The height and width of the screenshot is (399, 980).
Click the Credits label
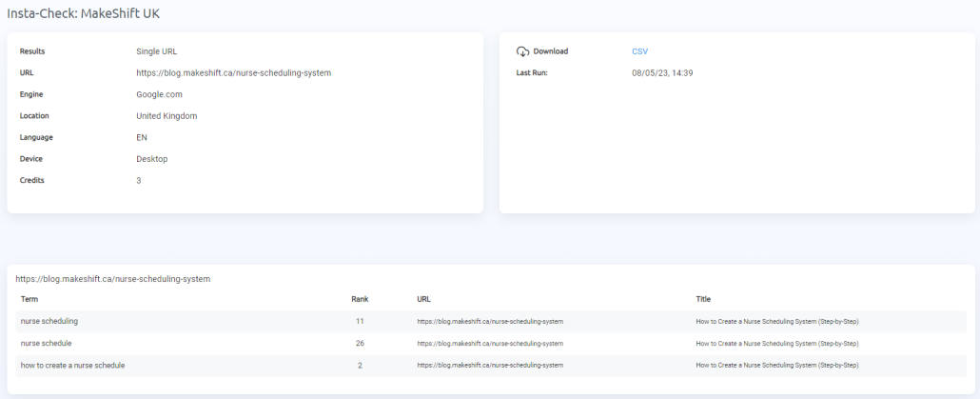[x=32, y=180]
